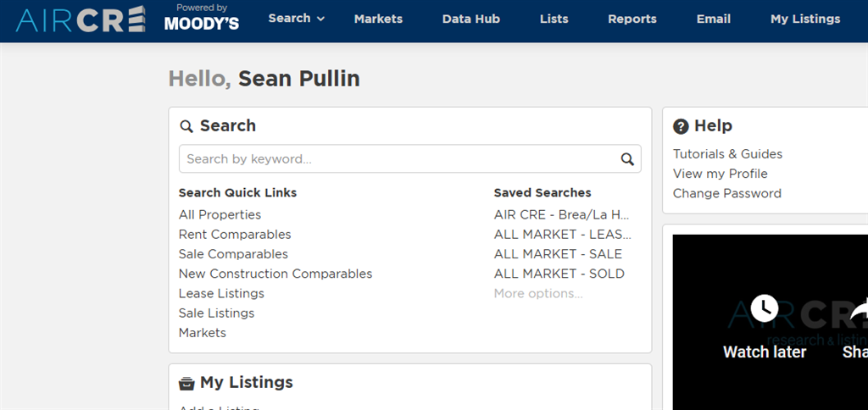Open My Listings in the top navigation

click(x=805, y=19)
